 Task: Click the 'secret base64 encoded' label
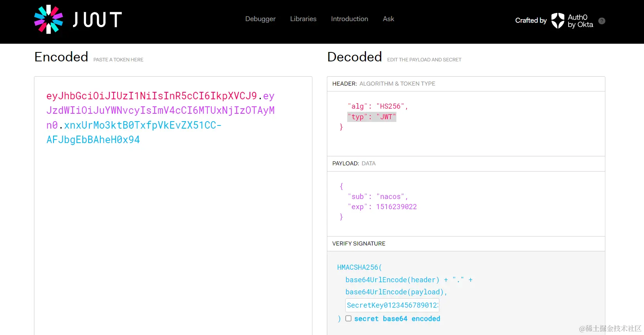click(397, 319)
